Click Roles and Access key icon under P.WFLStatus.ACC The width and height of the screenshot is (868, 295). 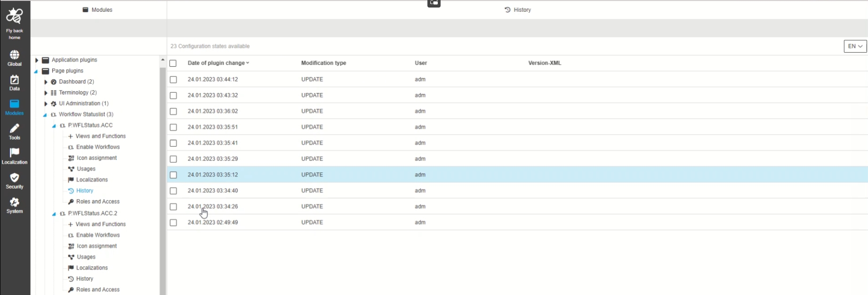coord(71,202)
